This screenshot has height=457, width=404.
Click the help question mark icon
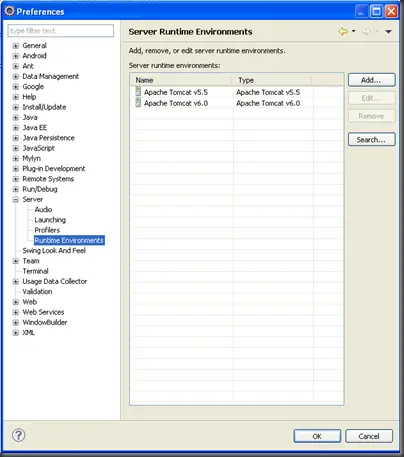(19, 435)
